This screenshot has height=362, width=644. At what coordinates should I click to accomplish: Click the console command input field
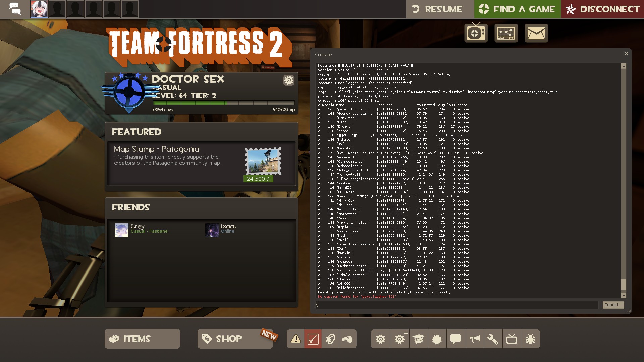click(x=457, y=305)
